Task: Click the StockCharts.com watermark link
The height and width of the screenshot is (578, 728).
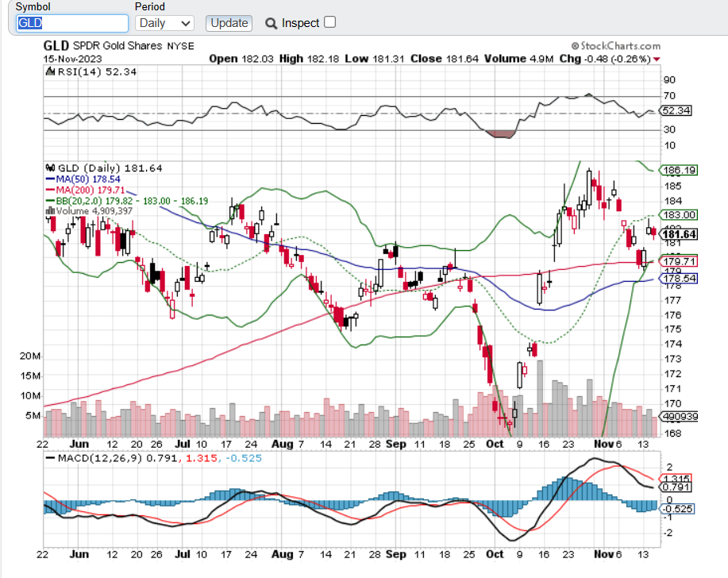Action: 614,47
